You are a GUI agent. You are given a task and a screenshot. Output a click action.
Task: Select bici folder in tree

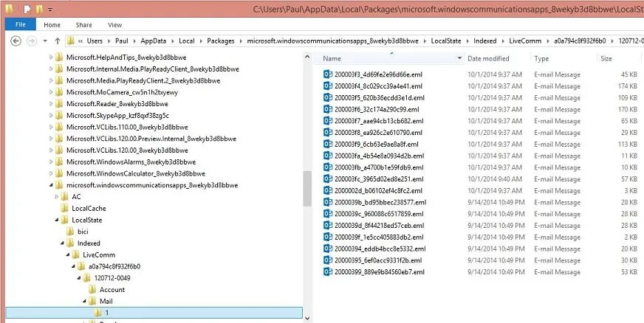click(83, 232)
